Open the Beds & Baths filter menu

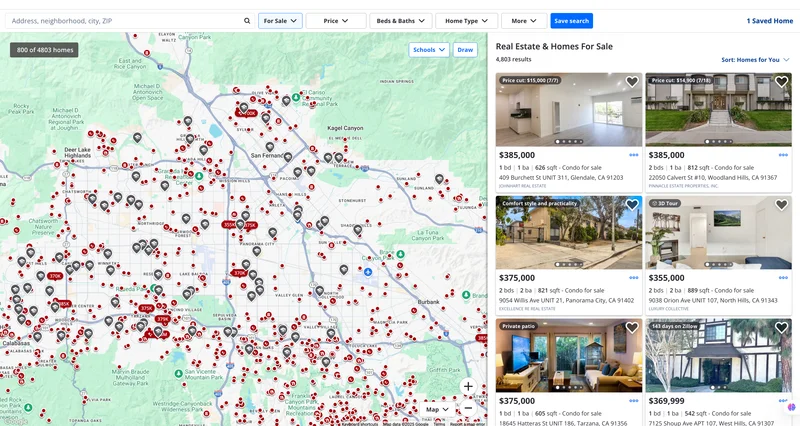tap(400, 20)
